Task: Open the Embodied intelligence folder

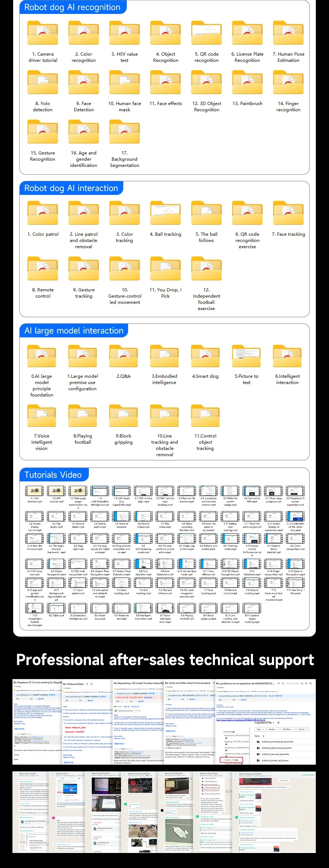Action: (x=164, y=356)
